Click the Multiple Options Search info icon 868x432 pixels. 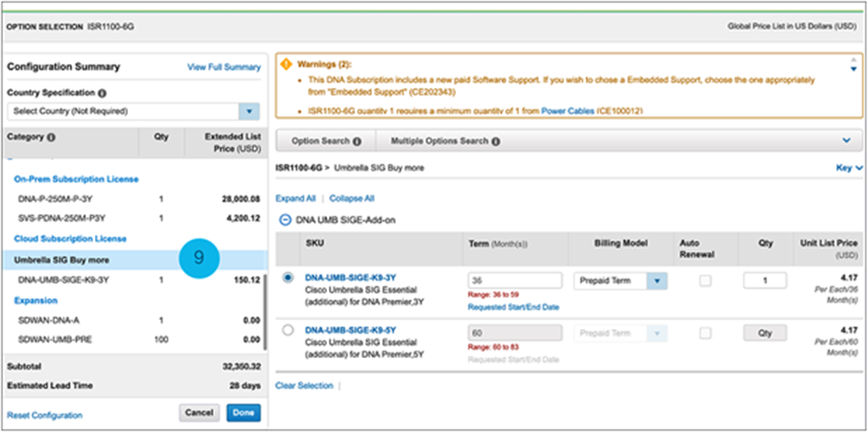pyautogui.click(x=496, y=141)
